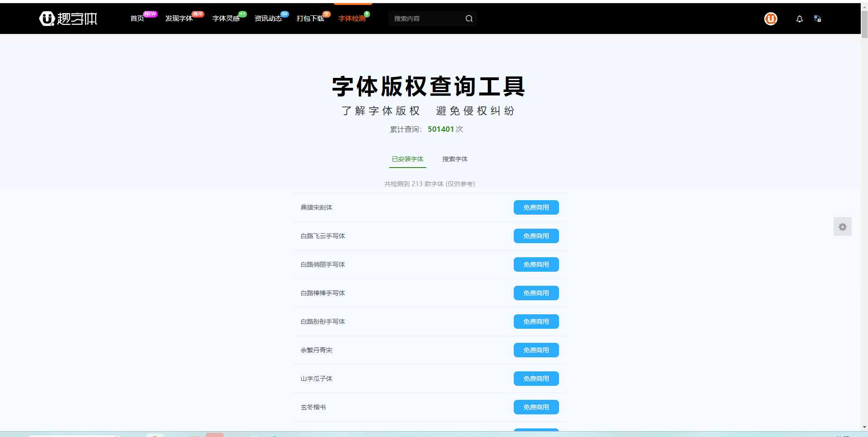The image size is (868, 437).
Task: Click the 字体版权查询工具 heading
Action: (429, 86)
